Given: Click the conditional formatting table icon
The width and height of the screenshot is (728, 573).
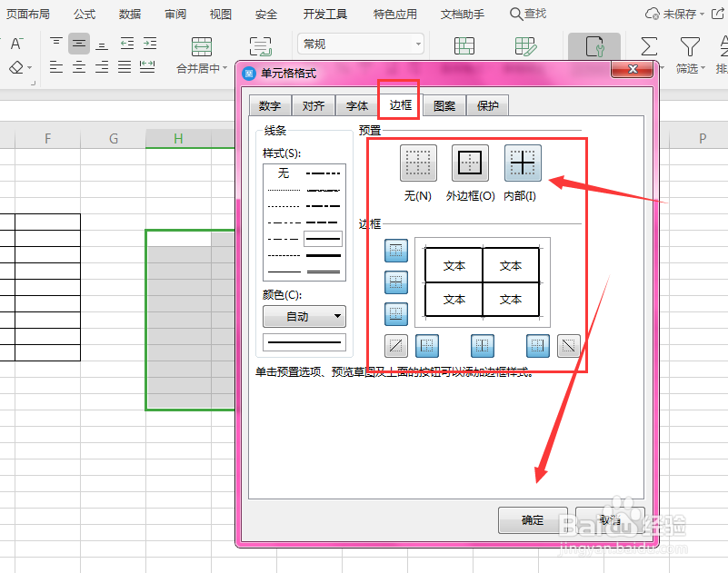Looking at the screenshot, I should pyautogui.click(x=464, y=46).
